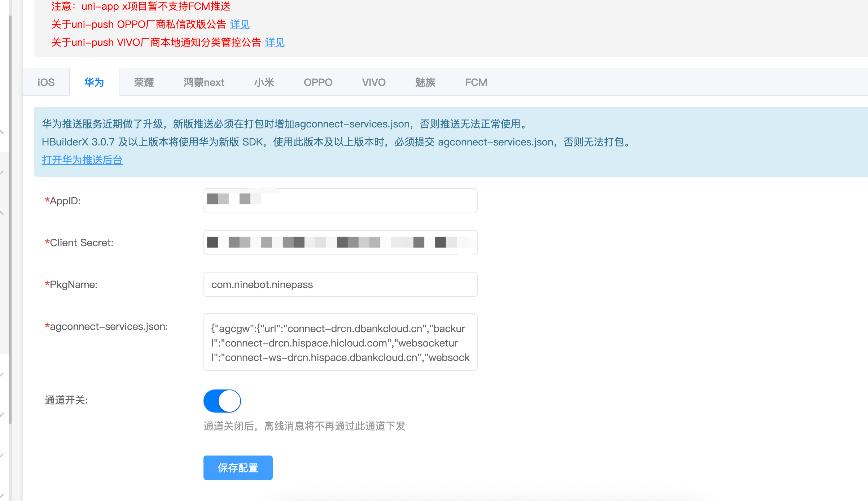Click the left sidebar vertical scrollbar
Image resolution: width=868 pixels, height=501 pixels.
pyautogui.click(x=10, y=217)
